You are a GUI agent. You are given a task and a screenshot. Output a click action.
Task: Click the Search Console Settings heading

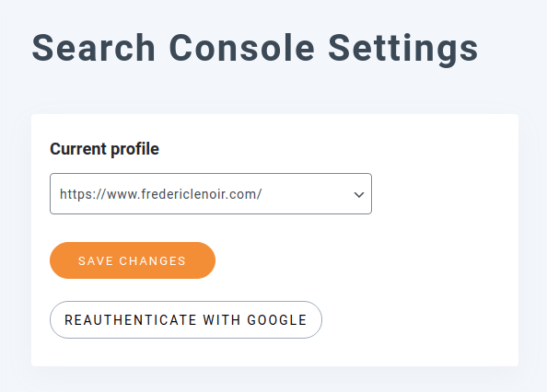(255, 49)
